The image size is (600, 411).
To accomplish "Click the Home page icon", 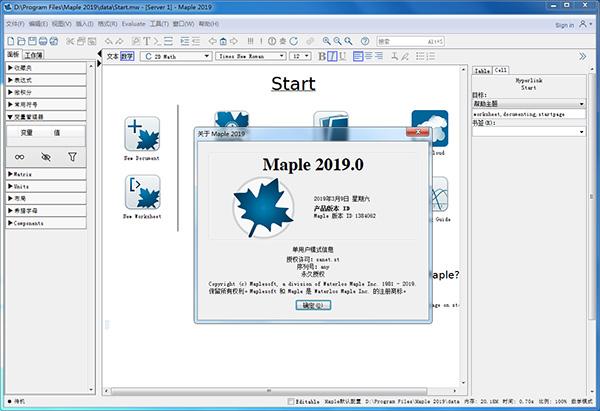I will [223, 41].
